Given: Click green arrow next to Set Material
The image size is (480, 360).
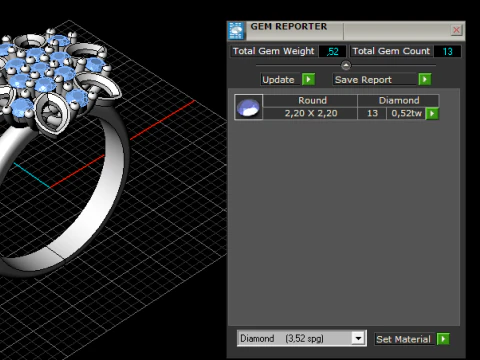Looking at the screenshot, I should pyautogui.click(x=443, y=339).
